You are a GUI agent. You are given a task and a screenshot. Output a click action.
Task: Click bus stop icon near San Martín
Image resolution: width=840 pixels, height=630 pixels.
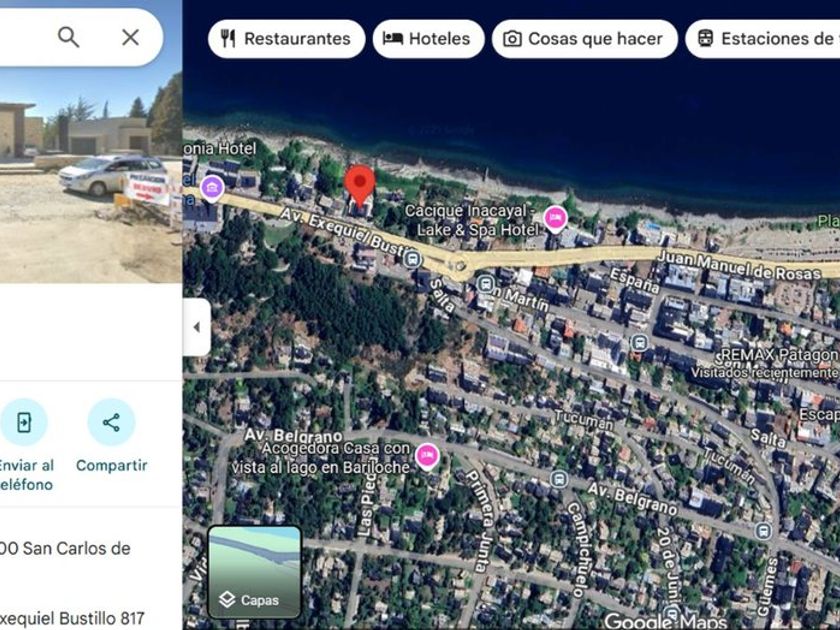(485, 284)
